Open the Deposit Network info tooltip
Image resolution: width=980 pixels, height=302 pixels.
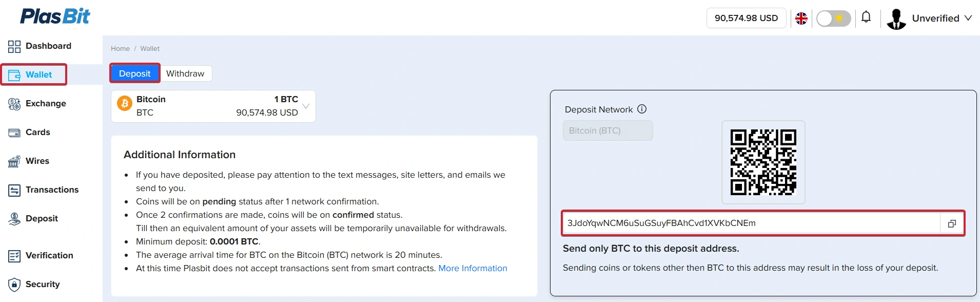(x=642, y=108)
